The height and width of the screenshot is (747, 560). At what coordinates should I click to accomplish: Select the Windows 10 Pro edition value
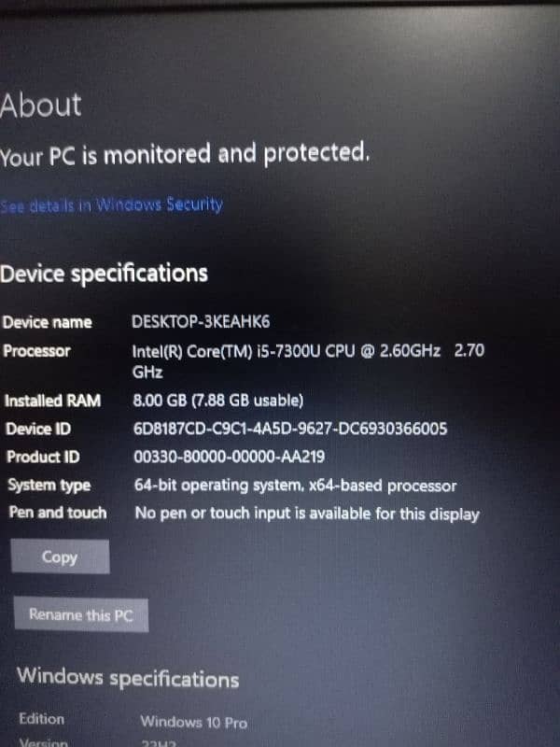(194, 722)
